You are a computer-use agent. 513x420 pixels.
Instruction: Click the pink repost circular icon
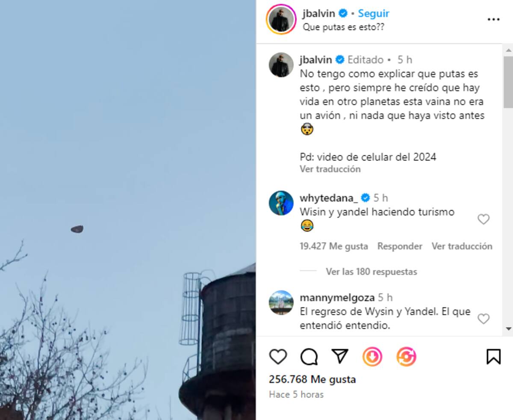406,357
